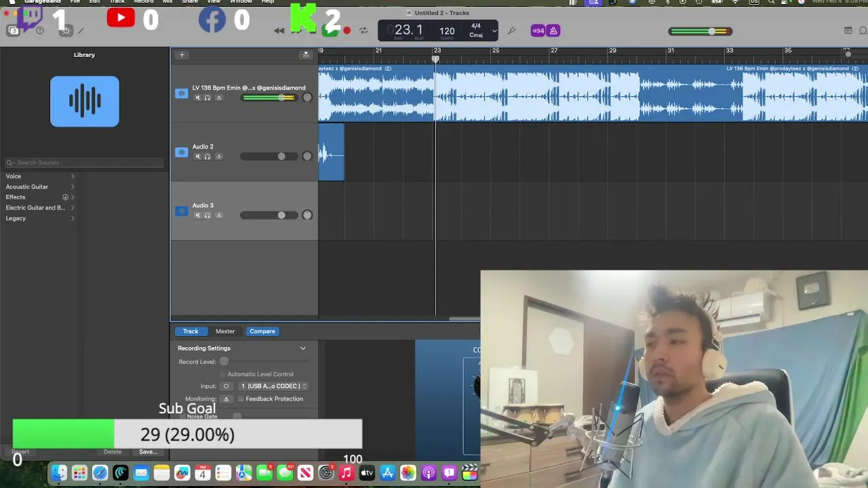Image resolution: width=868 pixels, height=488 pixels.
Task: Open Finder from the Dock
Action: [x=59, y=473]
